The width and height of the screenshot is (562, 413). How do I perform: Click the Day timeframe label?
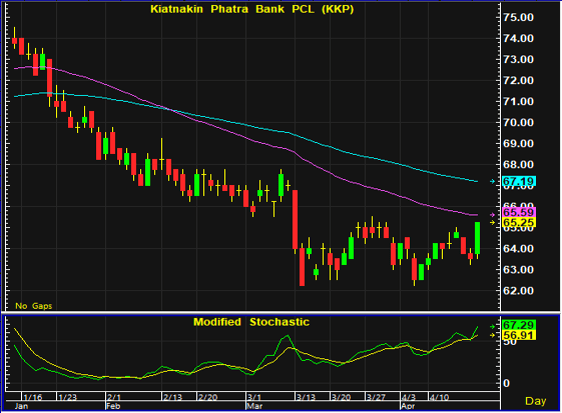point(535,401)
